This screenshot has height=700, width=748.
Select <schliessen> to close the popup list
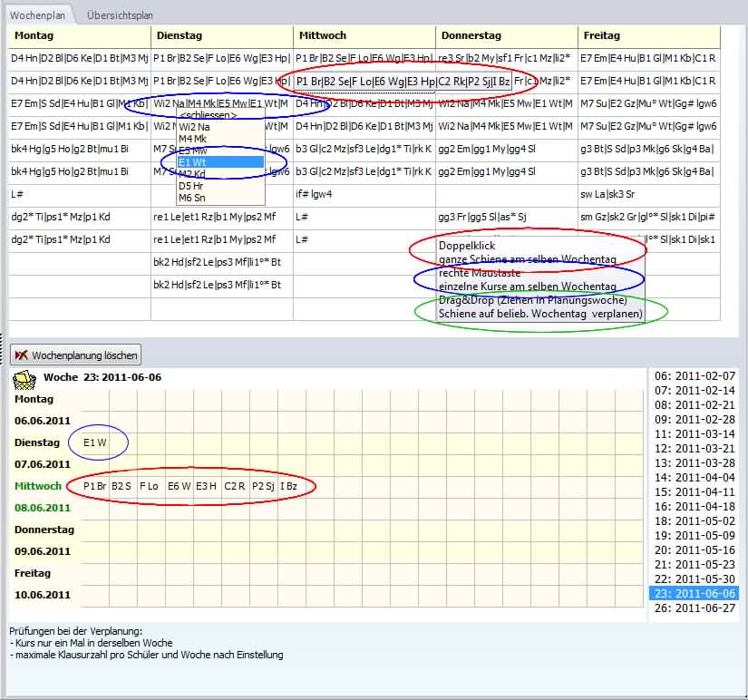pos(209,115)
